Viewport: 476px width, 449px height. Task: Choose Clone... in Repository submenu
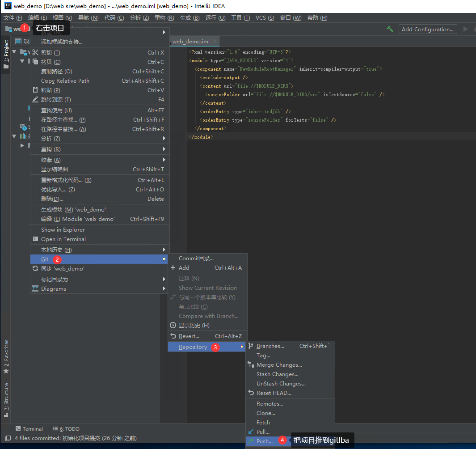pyautogui.click(x=290, y=413)
